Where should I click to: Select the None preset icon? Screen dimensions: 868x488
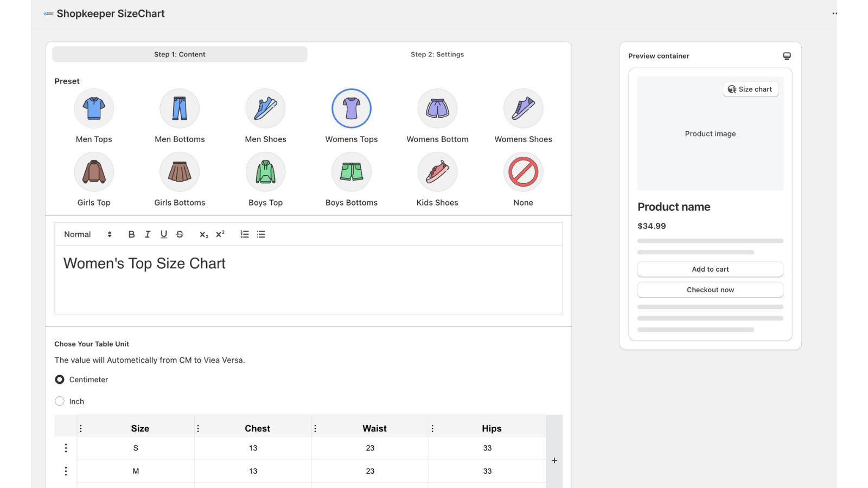[x=523, y=172]
